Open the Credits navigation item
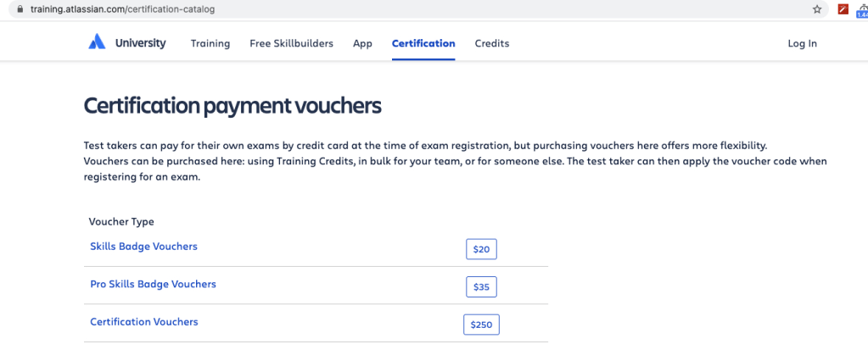This screenshot has width=868, height=361. pos(492,43)
